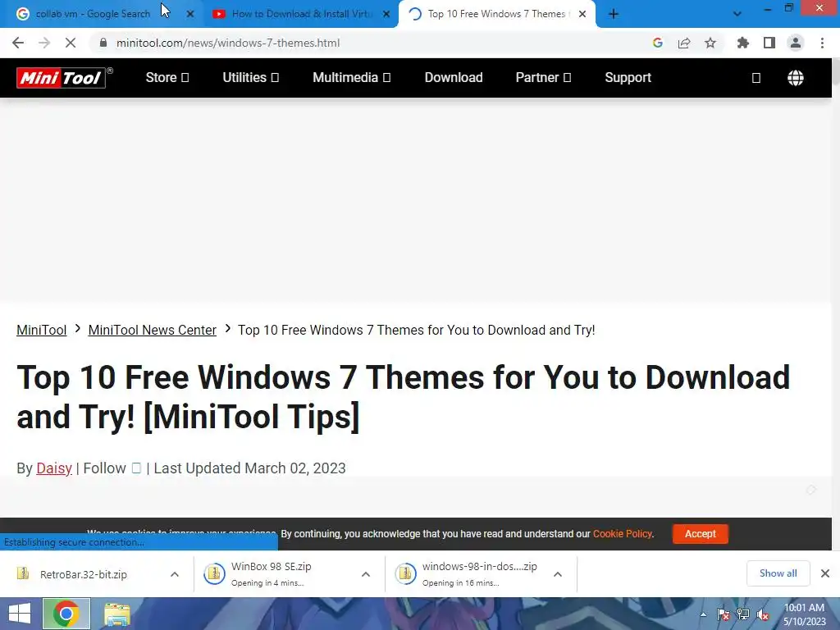The width and height of the screenshot is (840, 630).
Task: Click the address bar URL
Action: pyautogui.click(x=228, y=43)
